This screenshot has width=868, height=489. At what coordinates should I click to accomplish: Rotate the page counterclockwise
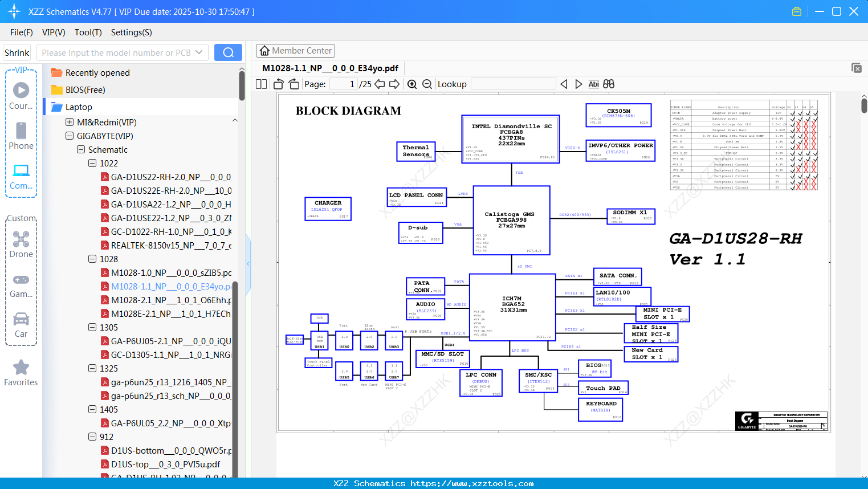click(x=279, y=84)
